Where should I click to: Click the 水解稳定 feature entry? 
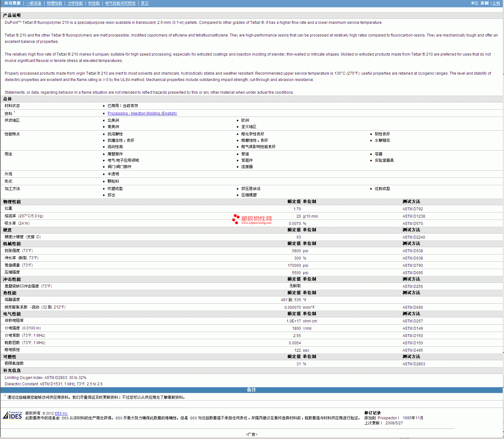(382, 140)
